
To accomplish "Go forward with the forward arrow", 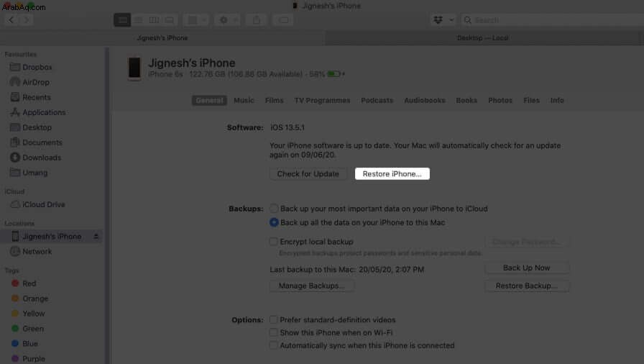I will (26, 19).
